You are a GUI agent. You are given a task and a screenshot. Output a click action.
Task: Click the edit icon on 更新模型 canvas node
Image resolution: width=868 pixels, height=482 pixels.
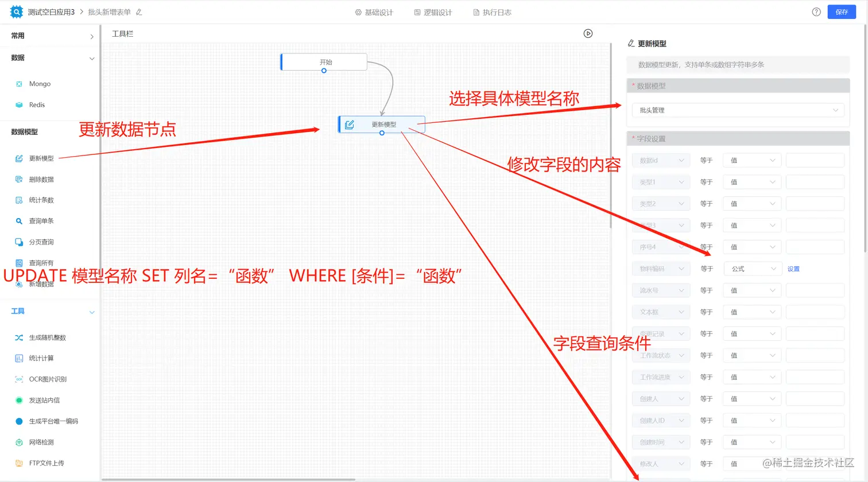pyautogui.click(x=349, y=125)
